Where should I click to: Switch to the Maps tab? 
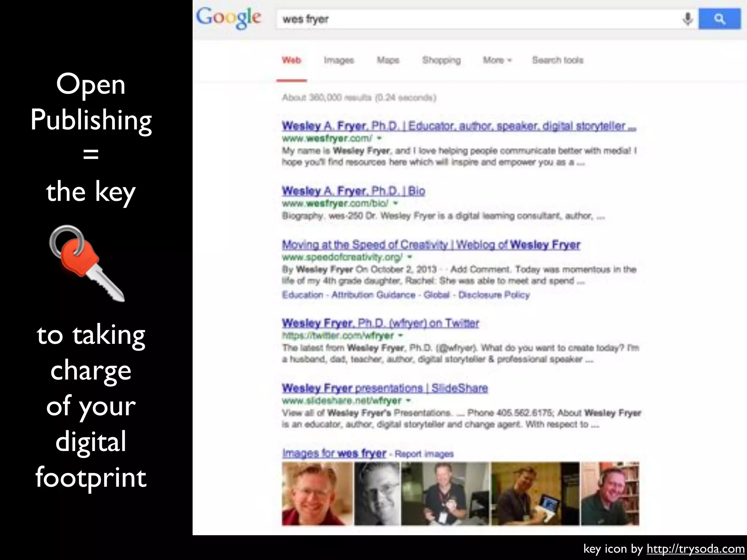click(388, 60)
